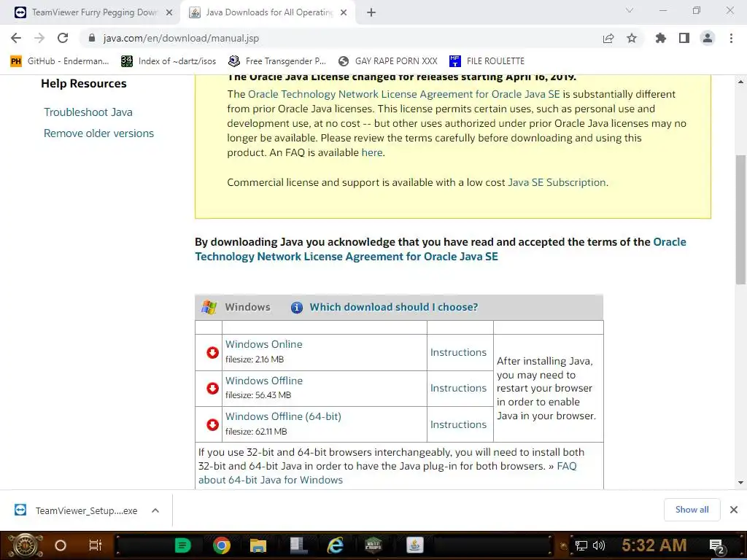Click the forward navigation arrow
Viewport: 747px width, 560px height.
pos(39,38)
